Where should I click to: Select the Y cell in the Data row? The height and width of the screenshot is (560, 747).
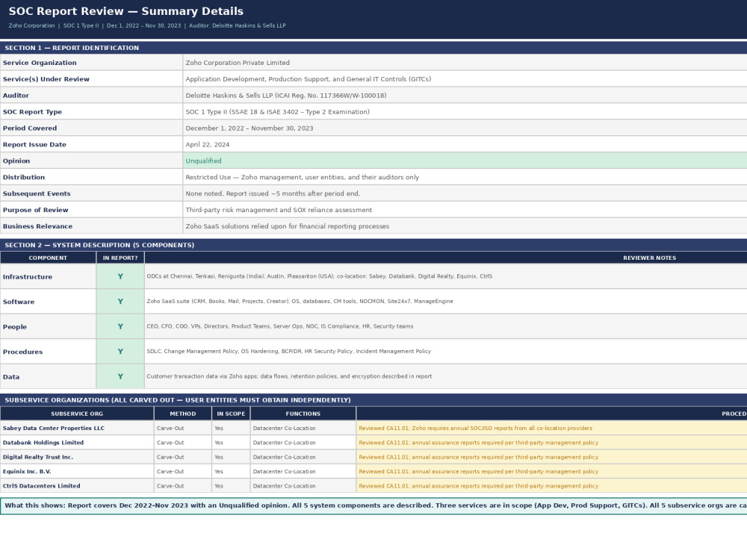[x=120, y=376]
